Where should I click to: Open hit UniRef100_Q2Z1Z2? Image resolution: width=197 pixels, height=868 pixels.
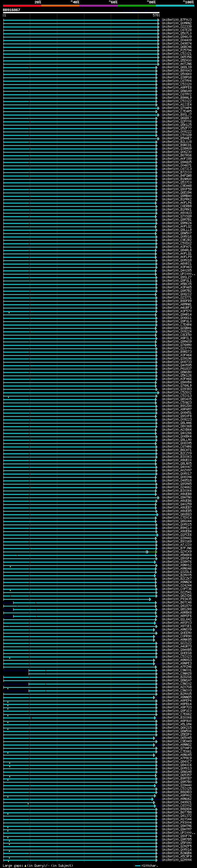(176, 643)
